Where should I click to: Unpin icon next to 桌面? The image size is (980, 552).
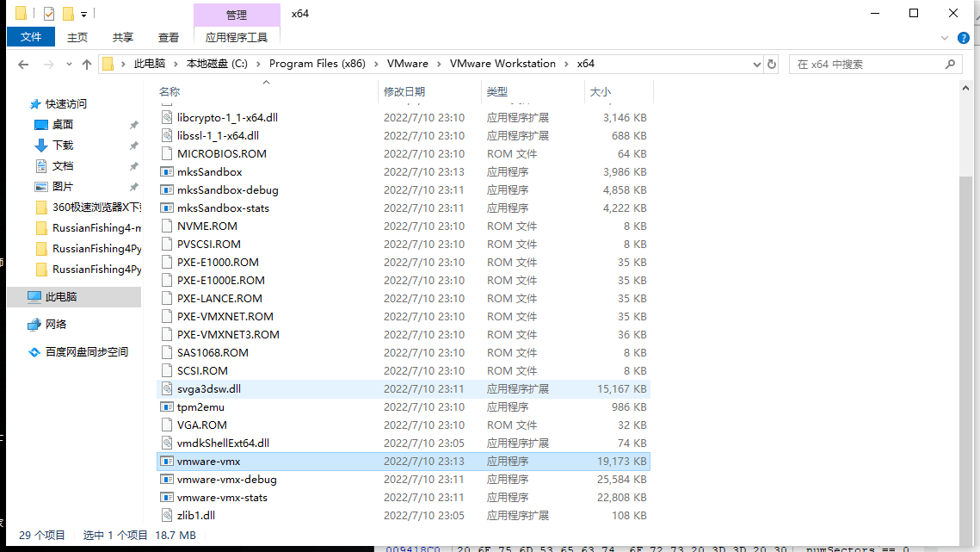tap(133, 125)
